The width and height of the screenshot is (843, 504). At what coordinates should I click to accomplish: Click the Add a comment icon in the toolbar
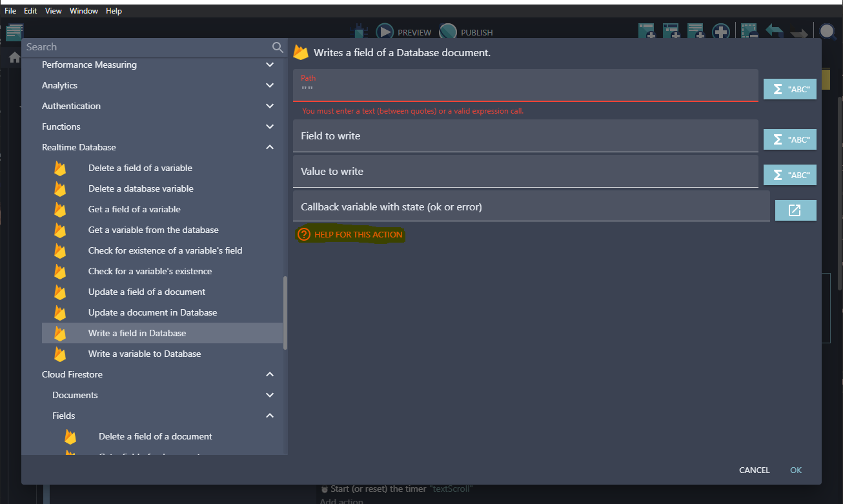click(696, 32)
